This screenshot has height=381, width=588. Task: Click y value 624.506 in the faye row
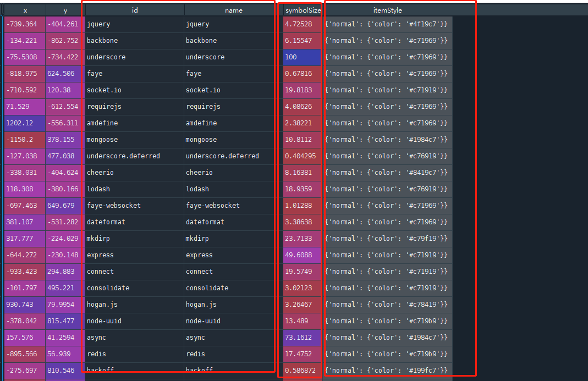pos(65,74)
